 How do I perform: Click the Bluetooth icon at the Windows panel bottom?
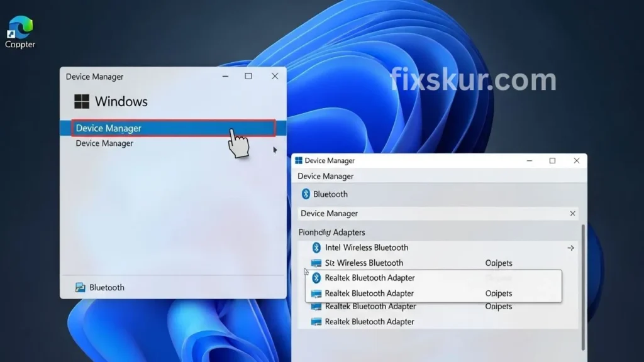coord(80,287)
